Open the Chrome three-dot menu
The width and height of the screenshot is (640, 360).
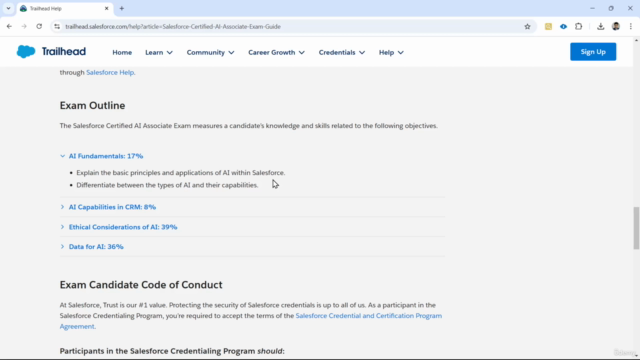pyautogui.click(x=631, y=27)
